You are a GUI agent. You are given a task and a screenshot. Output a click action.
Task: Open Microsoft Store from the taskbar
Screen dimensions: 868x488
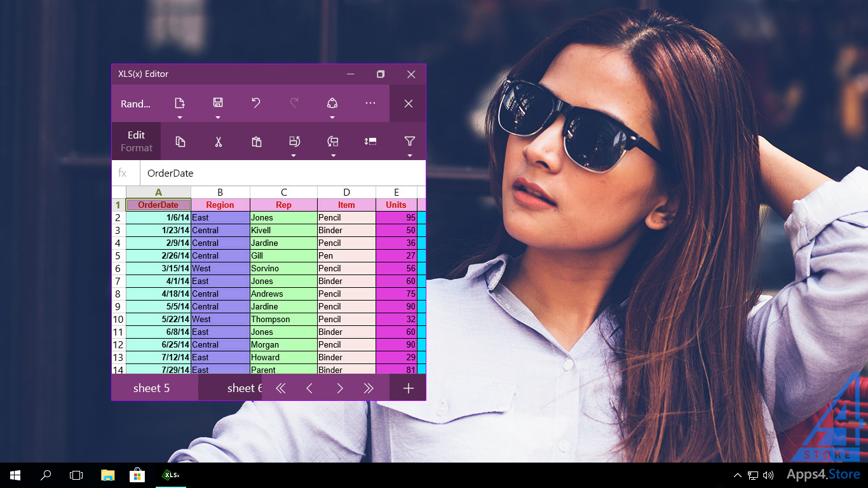tap(138, 475)
